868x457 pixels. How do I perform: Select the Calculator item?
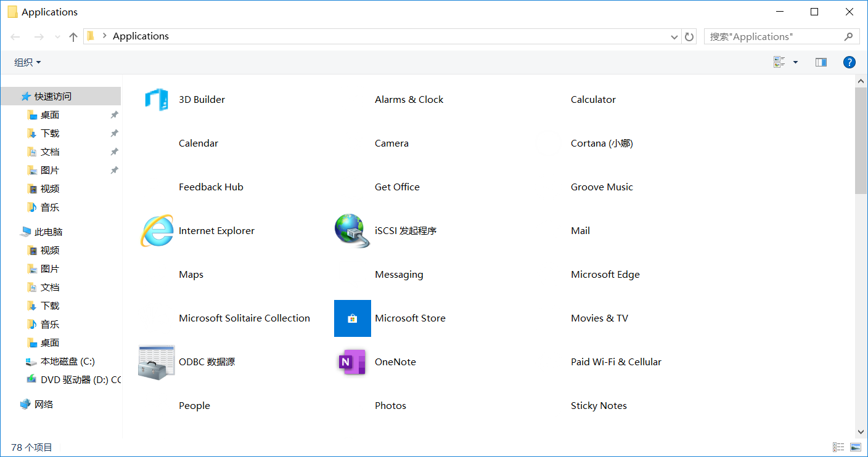(x=593, y=100)
